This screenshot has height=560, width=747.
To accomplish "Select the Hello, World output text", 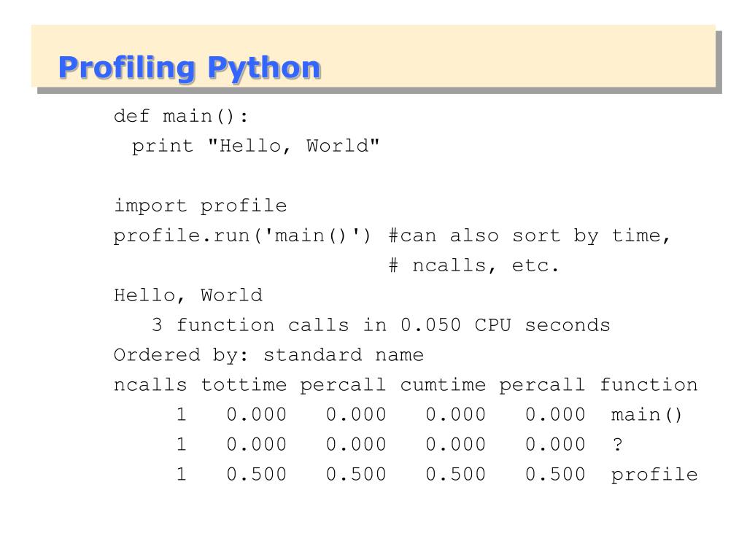I will [x=188, y=295].
